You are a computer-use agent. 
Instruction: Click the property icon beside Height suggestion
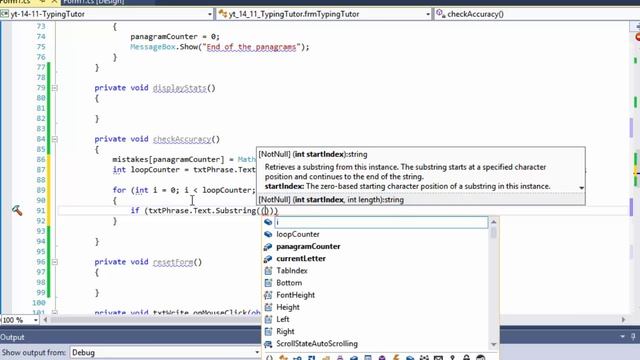click(x=268, y=307)
